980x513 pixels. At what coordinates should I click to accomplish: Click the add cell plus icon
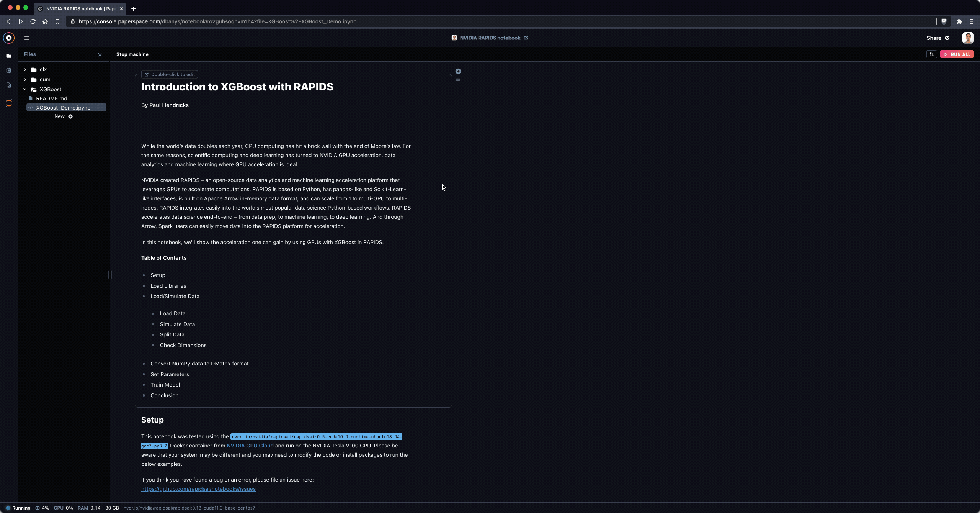pos(458,71)
